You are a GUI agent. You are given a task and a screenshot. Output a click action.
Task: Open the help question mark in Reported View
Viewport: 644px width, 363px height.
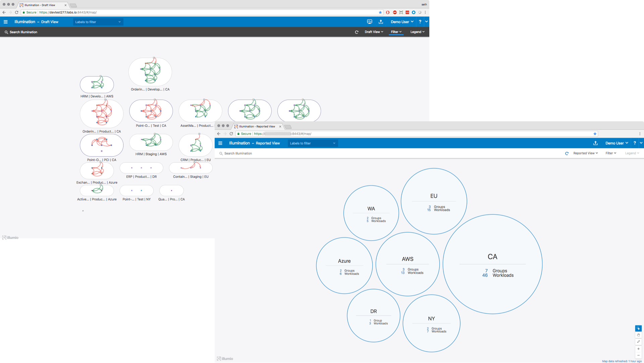point(635,143)
